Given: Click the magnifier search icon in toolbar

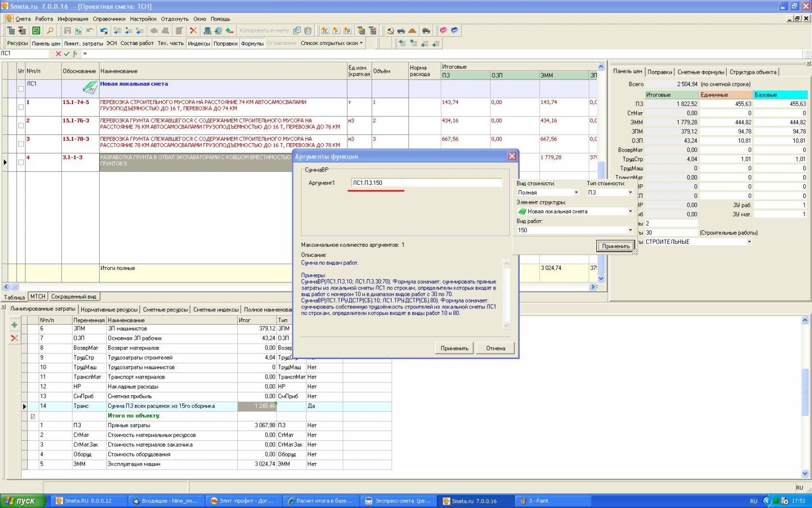Looking at the screenshot, I should (50, 31).
